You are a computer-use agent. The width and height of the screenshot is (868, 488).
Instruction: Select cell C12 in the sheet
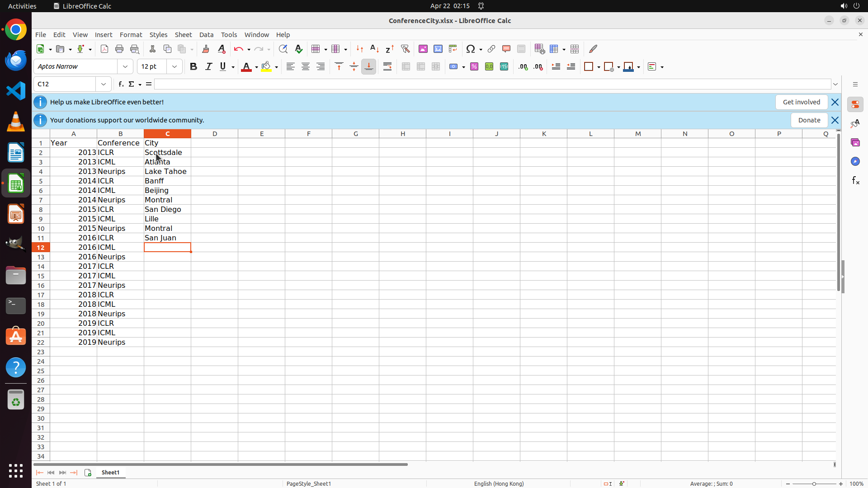click(167, 247)
